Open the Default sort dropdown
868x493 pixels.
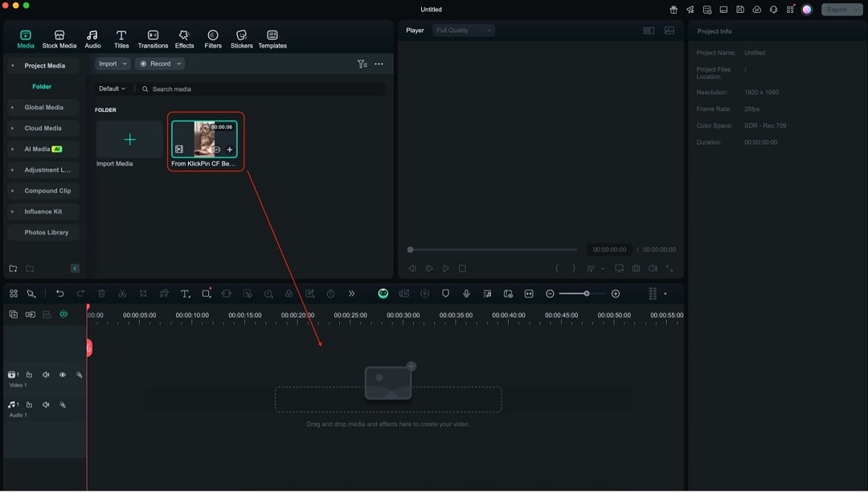(112, 88)
